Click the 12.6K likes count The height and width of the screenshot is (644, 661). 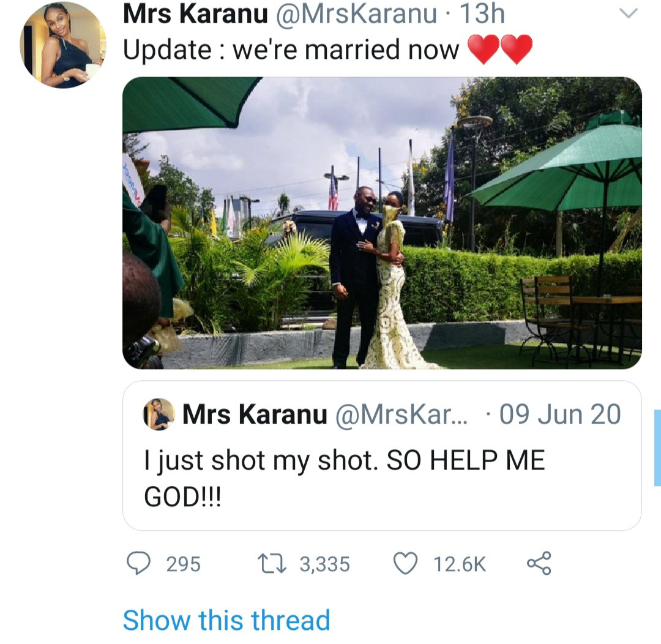point(460,564)
